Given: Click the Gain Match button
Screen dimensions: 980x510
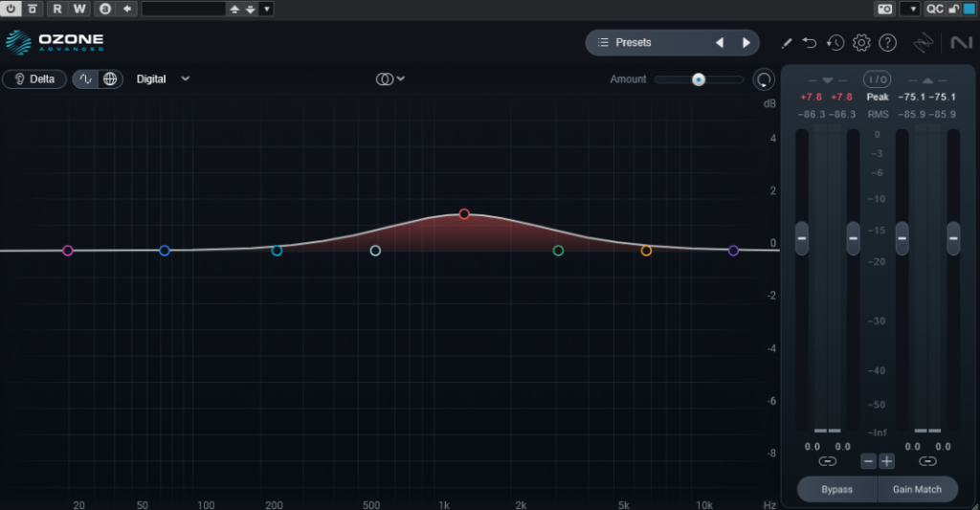Looking at the screenshot, I should [917, 489].
